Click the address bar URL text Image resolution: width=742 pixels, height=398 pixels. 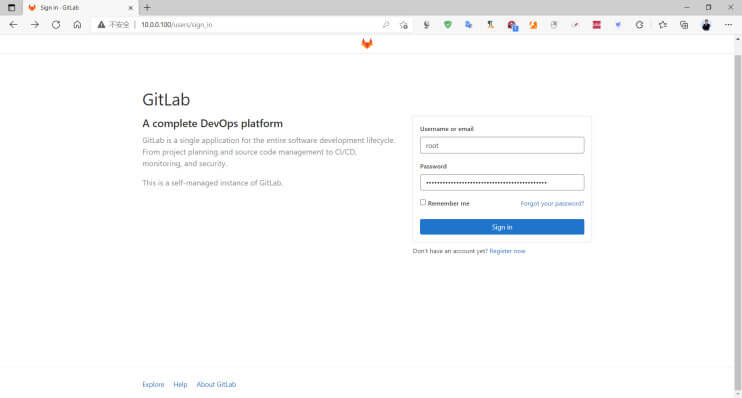[177, 25]
